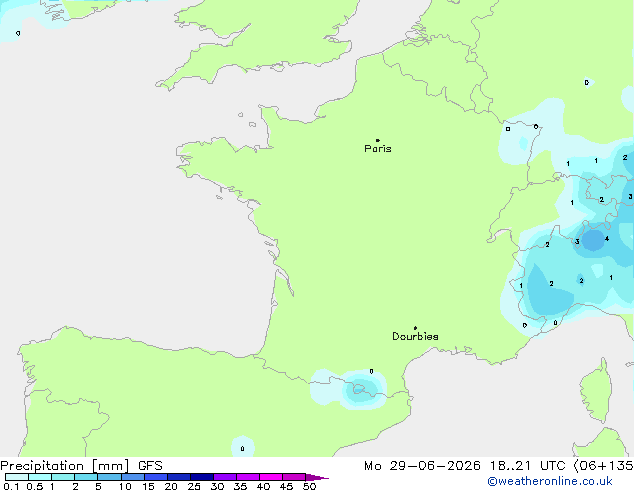Image resolution: width=634 pixels, height=490 pixels.
Task: Click the Paris city label
Action: 378,149
